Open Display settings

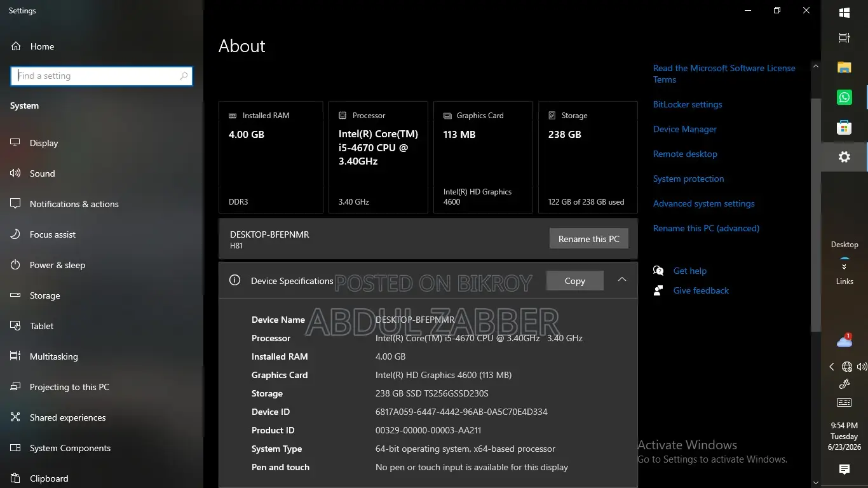coord(44,143)
